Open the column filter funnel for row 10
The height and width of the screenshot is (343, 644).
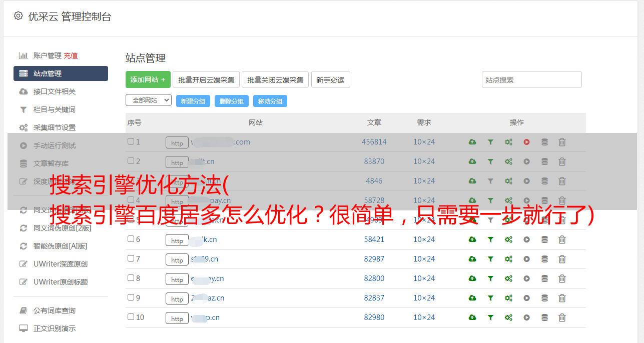[x=490, y=317]
